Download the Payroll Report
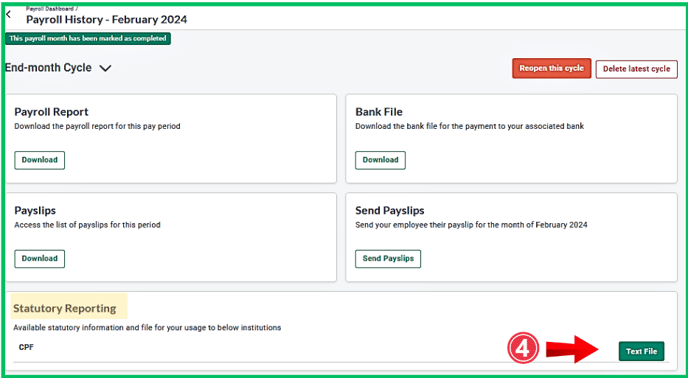Viewport: 688px width, 378px height. [x=39, y=160]
